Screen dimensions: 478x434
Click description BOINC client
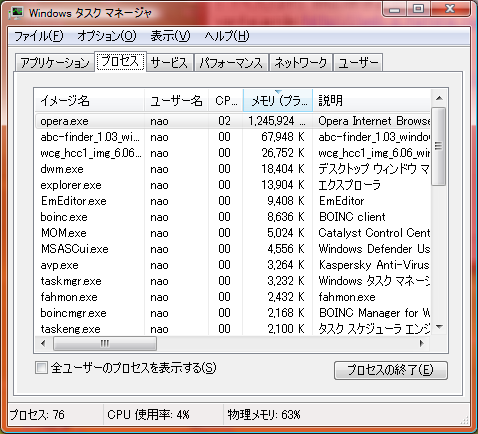coord(352,217)
